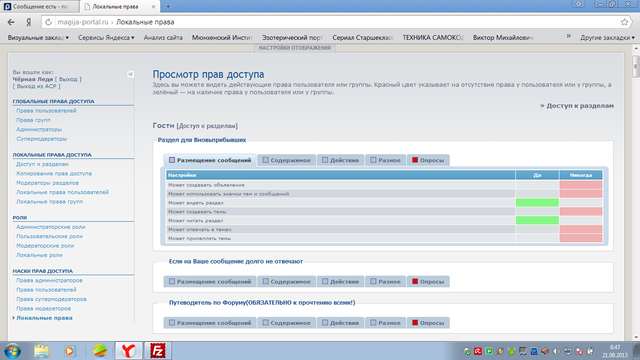Open Администраторы link in sidebar
Image resolution: width=640 pixels, height=360 pixels.
coord(39,129)
